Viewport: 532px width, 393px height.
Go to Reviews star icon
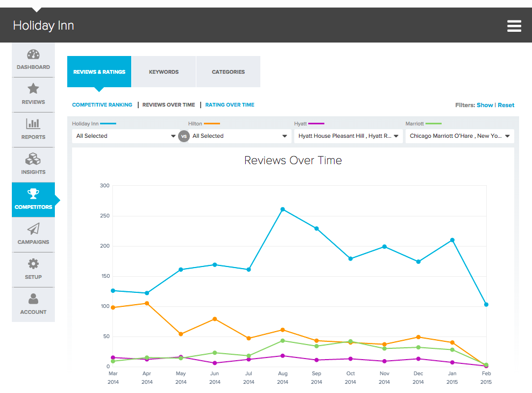pos(33,89)
